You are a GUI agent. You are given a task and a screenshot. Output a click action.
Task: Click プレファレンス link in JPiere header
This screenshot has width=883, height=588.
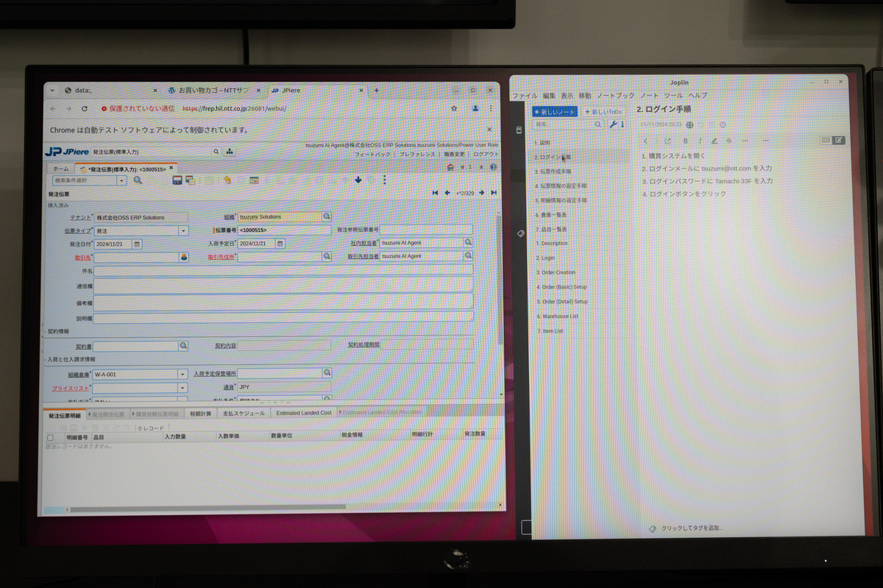(416, 155)
